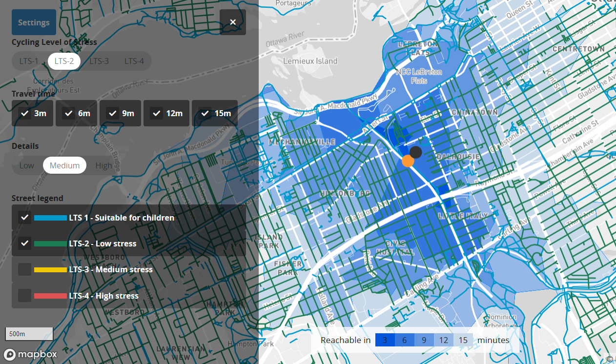Screen dimensions: 616x364
Task: Toggle off the 9m travel time
Action: (x=120, y=113)
